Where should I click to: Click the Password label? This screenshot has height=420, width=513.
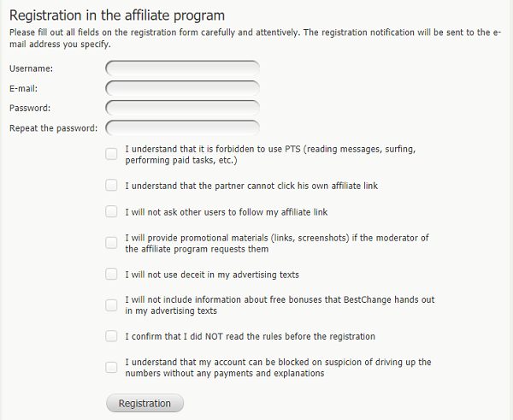[x=30, y=109]
